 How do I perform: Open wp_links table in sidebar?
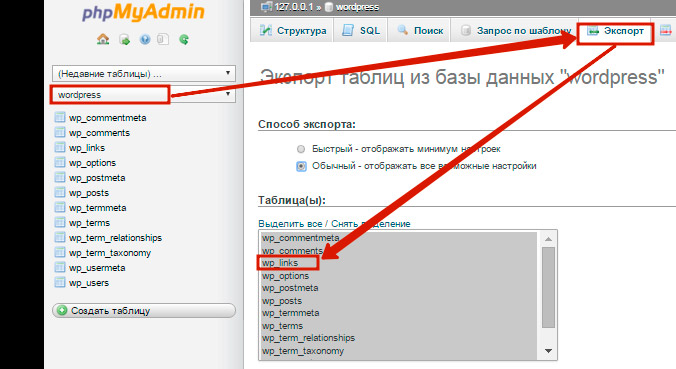87,148
